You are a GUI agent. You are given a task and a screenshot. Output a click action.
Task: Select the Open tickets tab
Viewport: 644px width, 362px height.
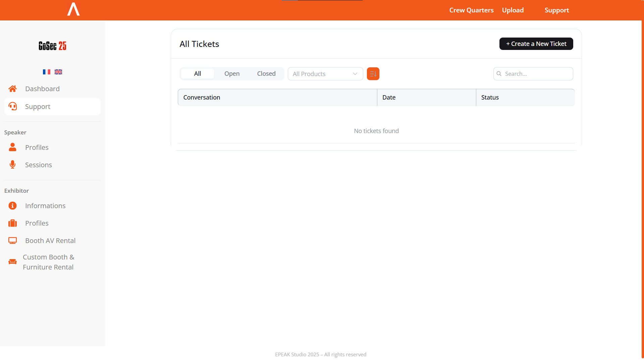coord(232,74)
